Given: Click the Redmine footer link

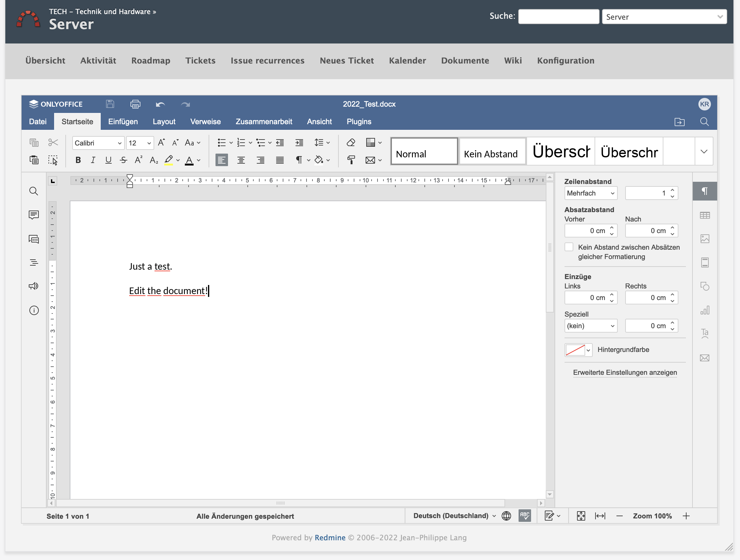Looking at the screenshot, I should pyautogui.click(x=330, y=537).
